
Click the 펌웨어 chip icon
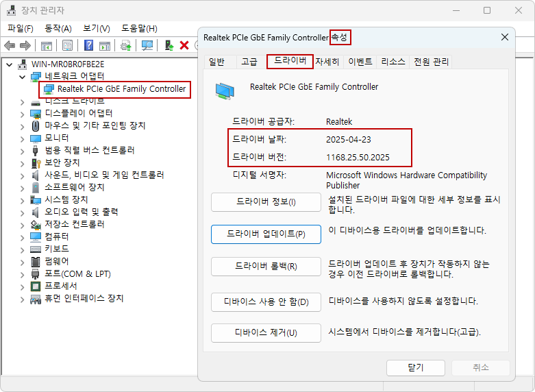coord(36,262)
